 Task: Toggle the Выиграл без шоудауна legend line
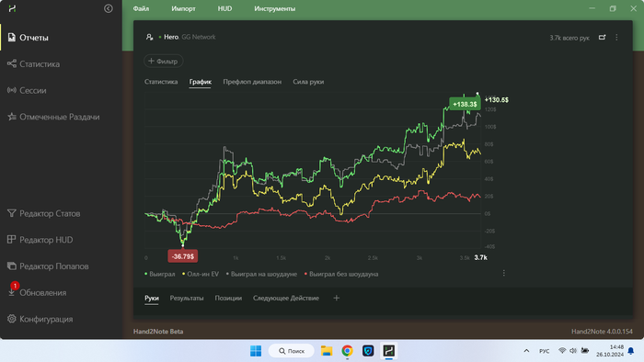tap(341, 274)
